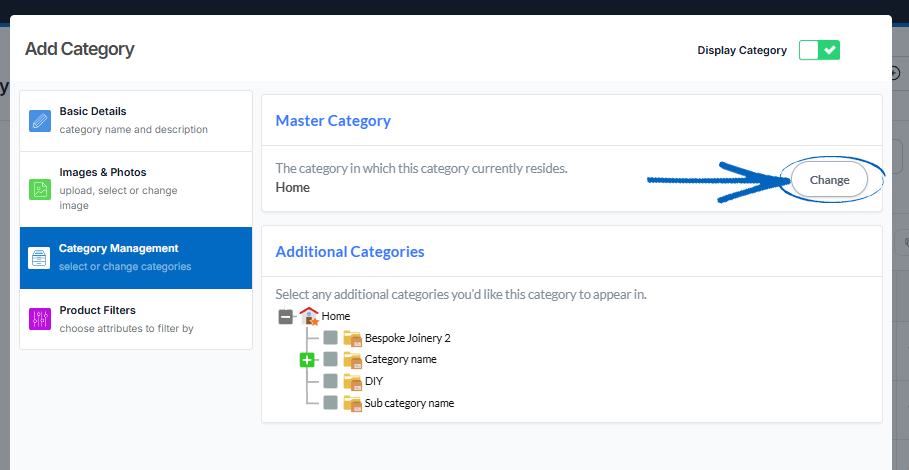Select Sub category name tree label
The height and width of the screenshot is (470, 909).
pyautogui.click(x=409, y=403)
